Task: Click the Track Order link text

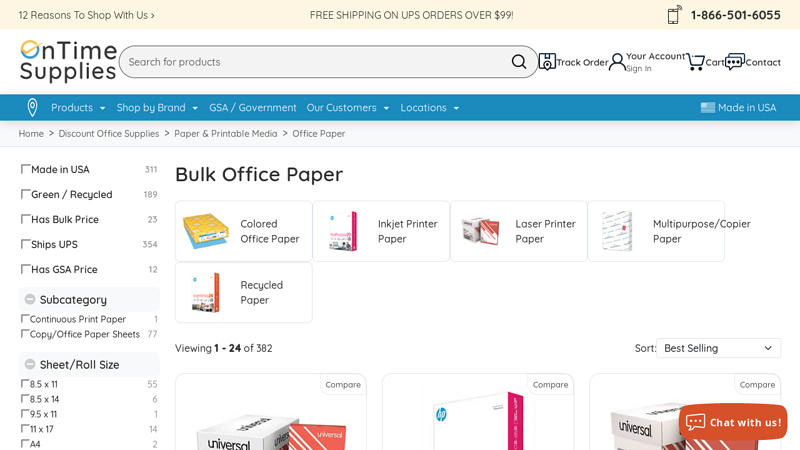Action: [x=582, y=62]
